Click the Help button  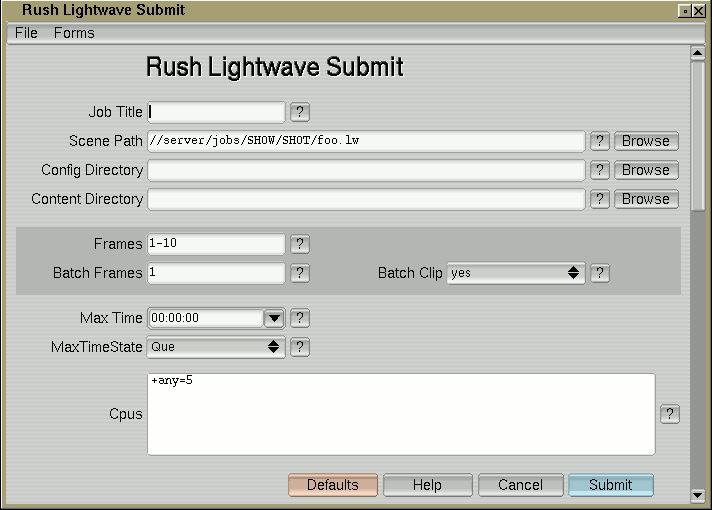point(427,485)
